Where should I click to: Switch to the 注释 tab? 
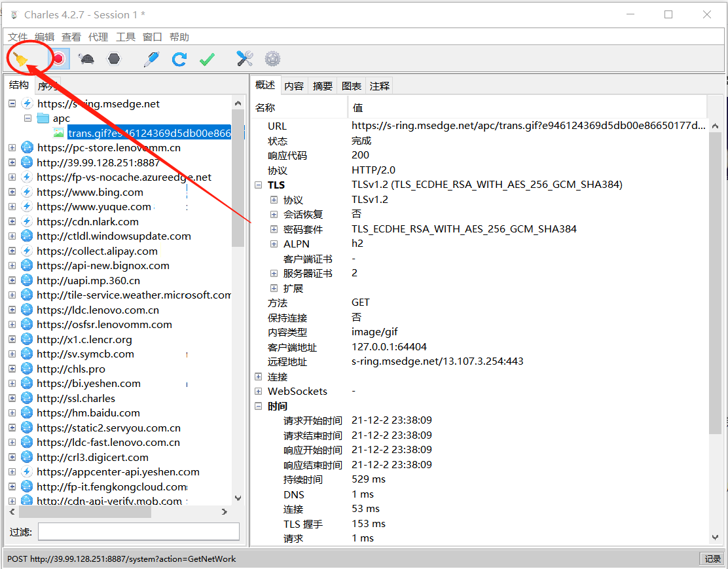tap(379, 86)
